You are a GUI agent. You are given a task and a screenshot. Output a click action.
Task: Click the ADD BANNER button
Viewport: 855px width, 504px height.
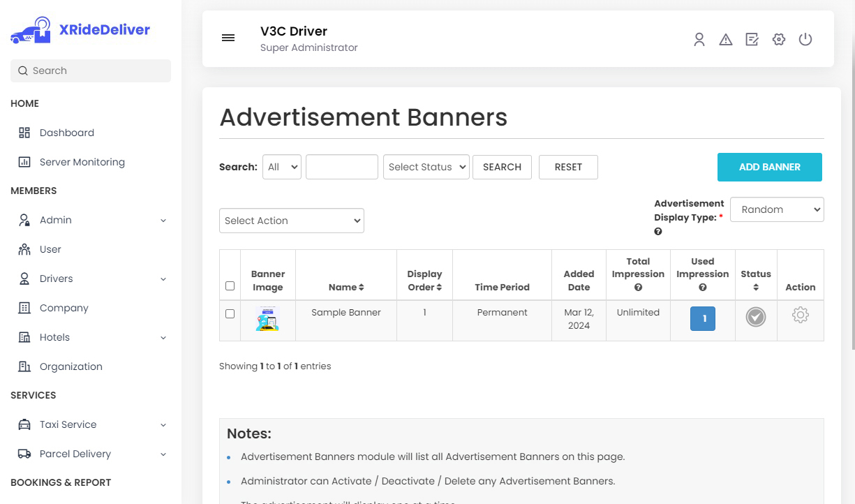769,167
